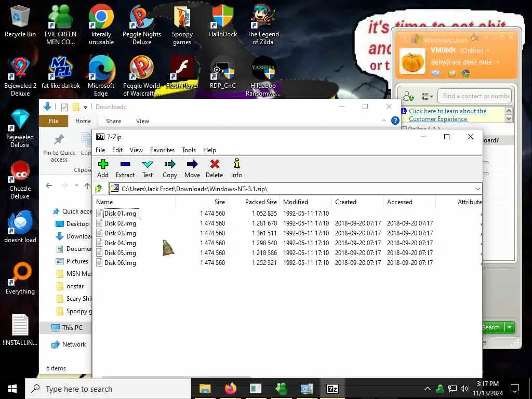532x399 pixels.
Task: Click the Explorer back arrow
Action: coord(49,185)
